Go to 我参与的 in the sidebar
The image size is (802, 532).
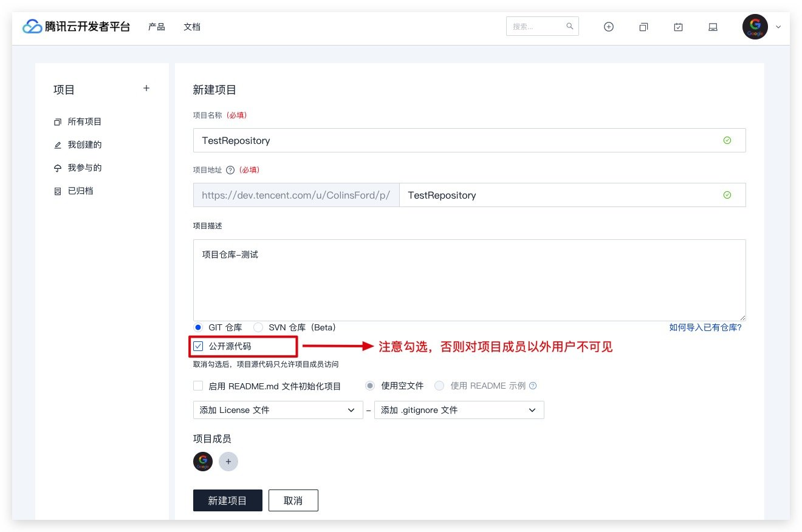[84, 168]
